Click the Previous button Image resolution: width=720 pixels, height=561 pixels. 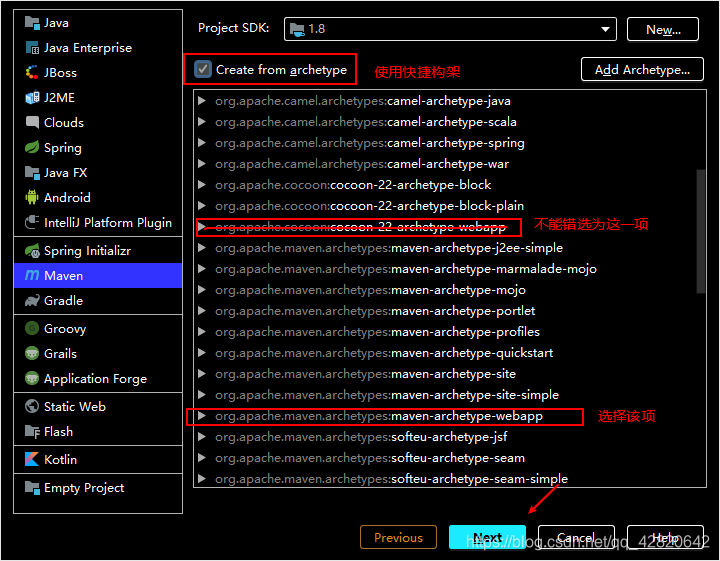(x=398, y=537)
